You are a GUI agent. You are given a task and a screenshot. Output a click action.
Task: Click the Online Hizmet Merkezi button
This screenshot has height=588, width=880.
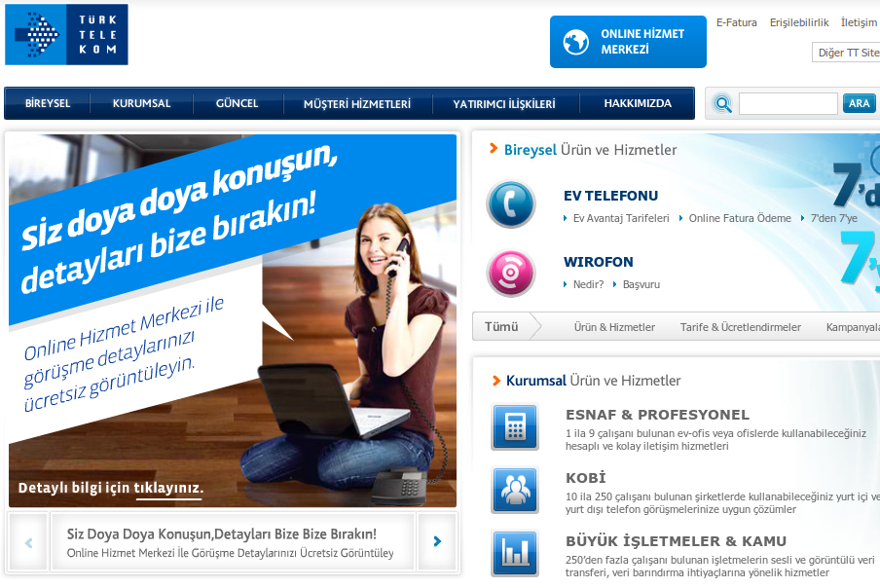point(628,42)
